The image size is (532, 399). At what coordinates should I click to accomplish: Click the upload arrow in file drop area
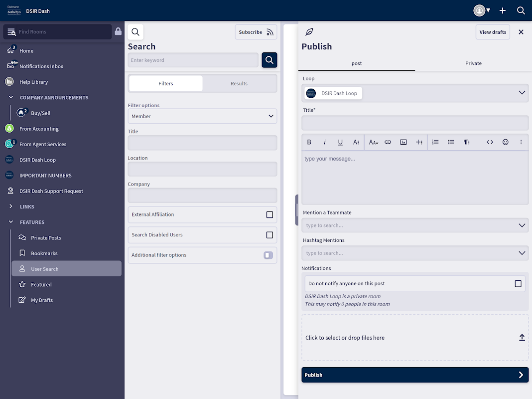(x=522, y=337)
